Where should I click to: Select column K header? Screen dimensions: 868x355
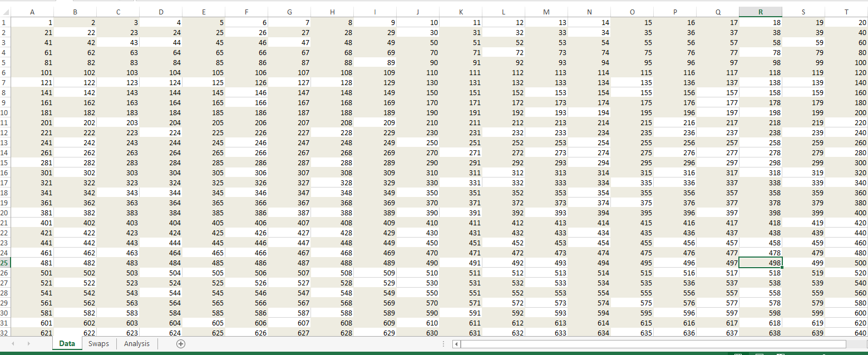461,12
